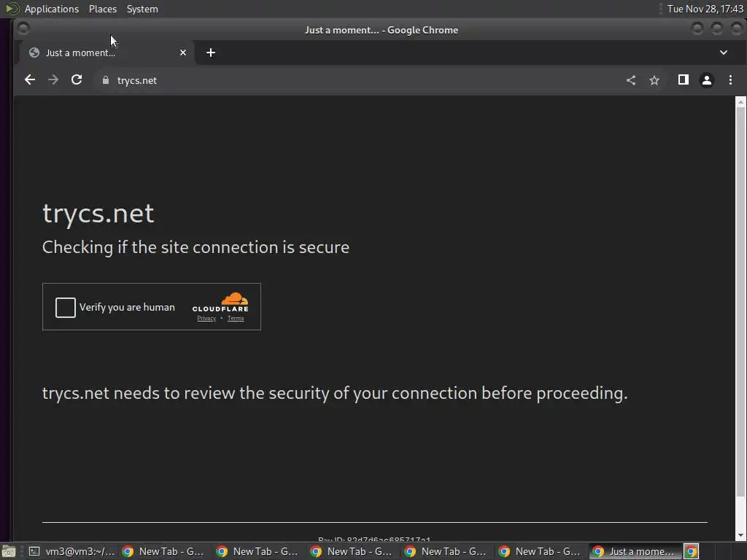Close the Just a moment tab
The height and width of the screenshot is (560, 747).
[183, 52]
